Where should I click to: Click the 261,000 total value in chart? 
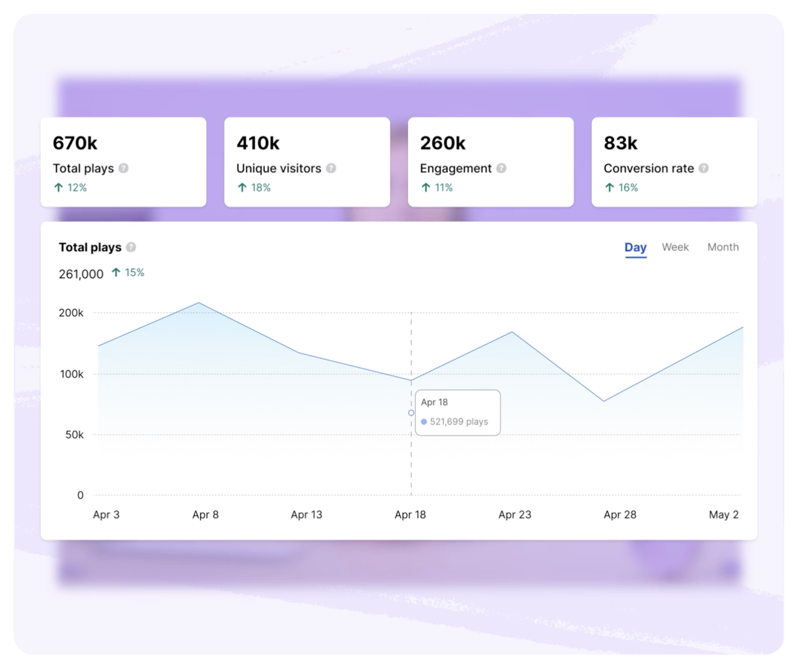point(81,275)
